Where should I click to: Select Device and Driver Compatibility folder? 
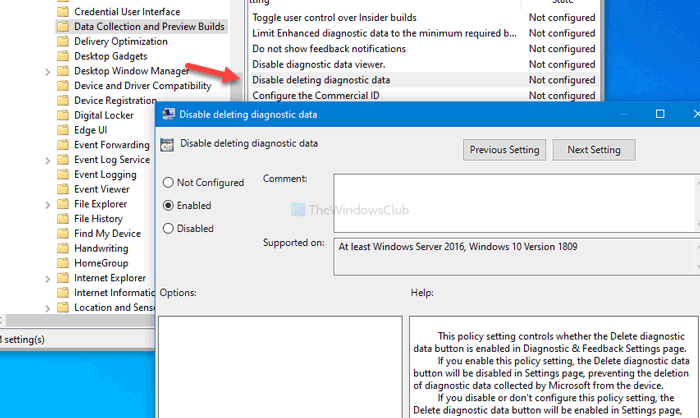[142, 85]
